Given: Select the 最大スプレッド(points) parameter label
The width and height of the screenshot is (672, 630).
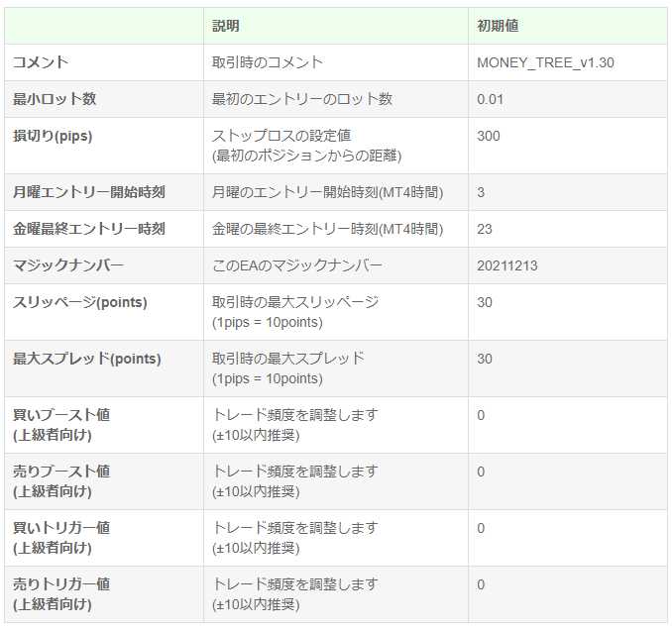Looking at the screenshot, I should (87, 359).
